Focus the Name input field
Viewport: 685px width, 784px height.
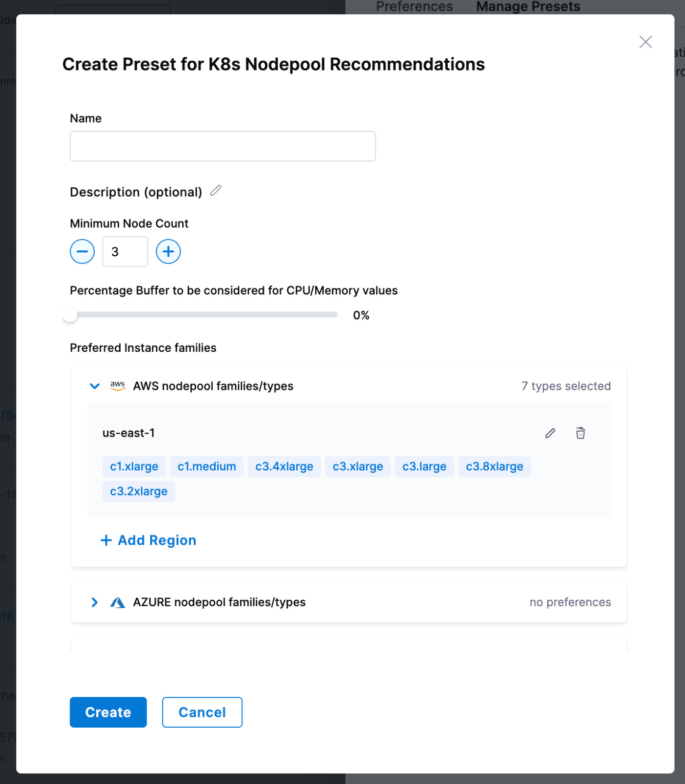[223, 147]
